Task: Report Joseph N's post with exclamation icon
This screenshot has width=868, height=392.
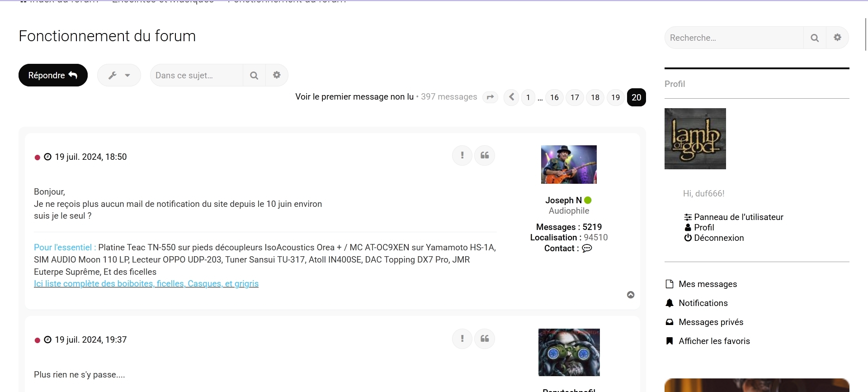Action: [462, 156]
